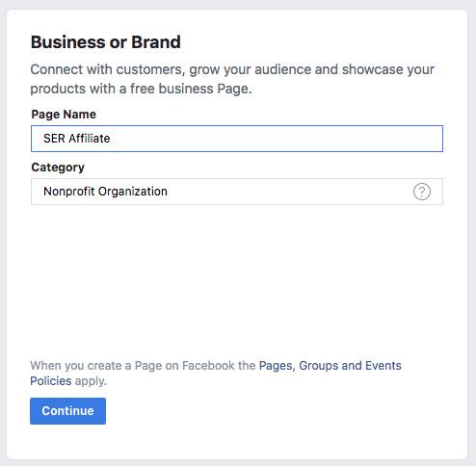Image resolution: width=476 pixels, height=466 pixels.
Task: Click the 'Page Name' field label
Action: [x=64, y=115]
